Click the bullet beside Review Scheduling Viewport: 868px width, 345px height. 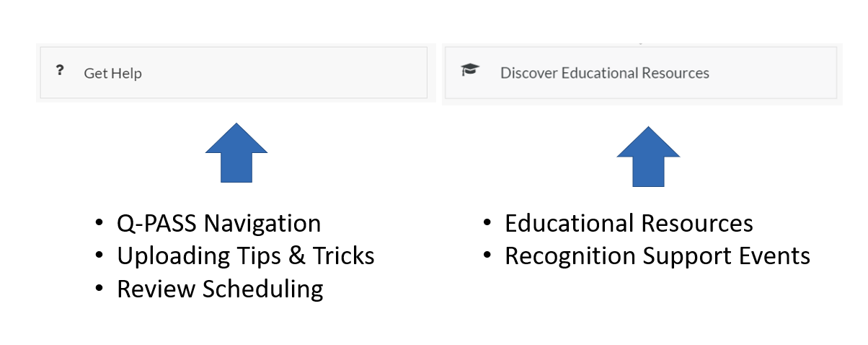click(x=99, y=289)
